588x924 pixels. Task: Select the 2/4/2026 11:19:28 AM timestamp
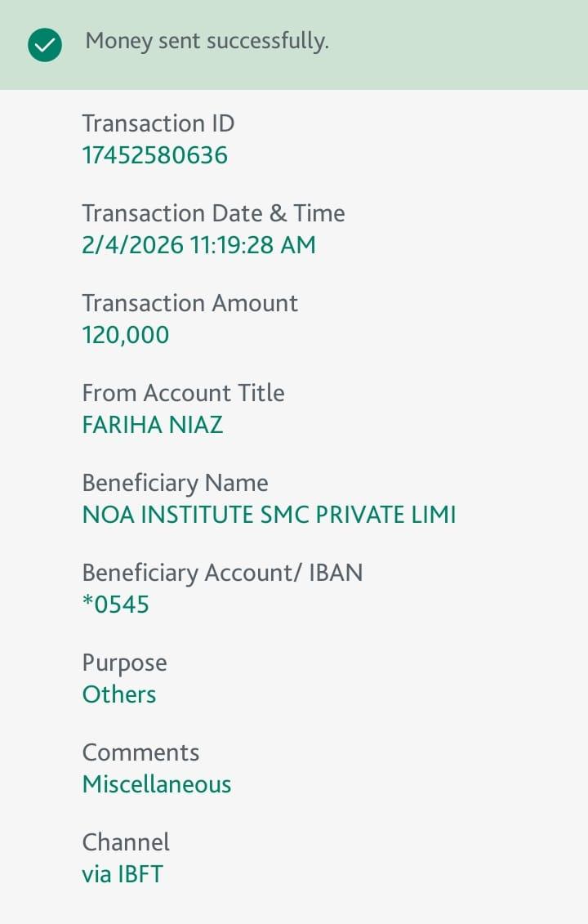tap(198, 245)
